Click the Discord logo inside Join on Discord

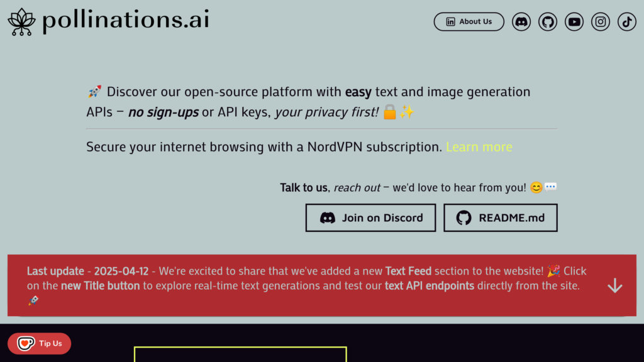(328, 218)
